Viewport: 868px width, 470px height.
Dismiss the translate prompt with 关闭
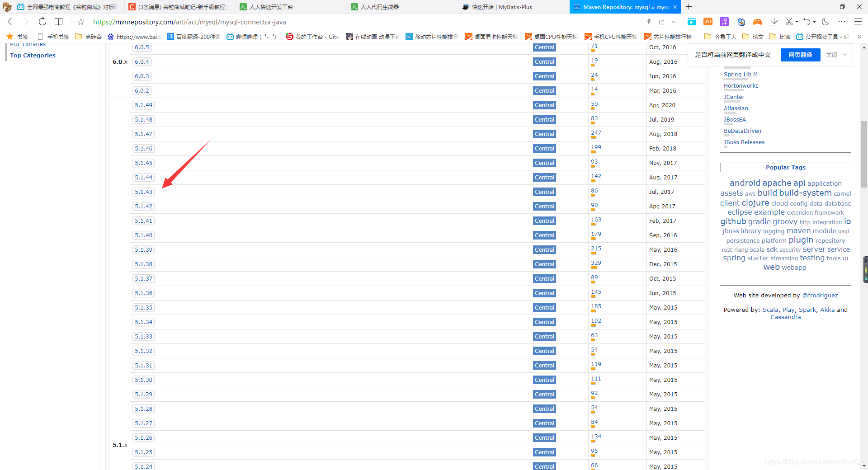click(x=831, y=55)
